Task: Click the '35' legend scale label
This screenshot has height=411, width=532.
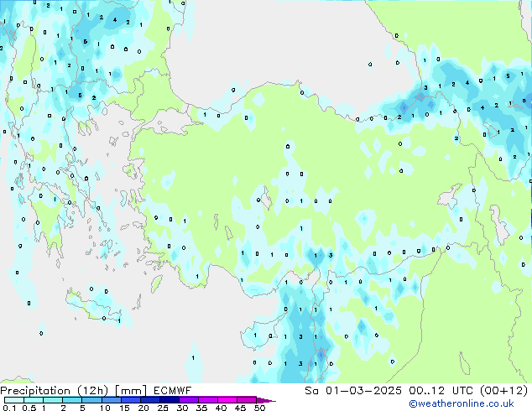Action: tap(201, 408)
